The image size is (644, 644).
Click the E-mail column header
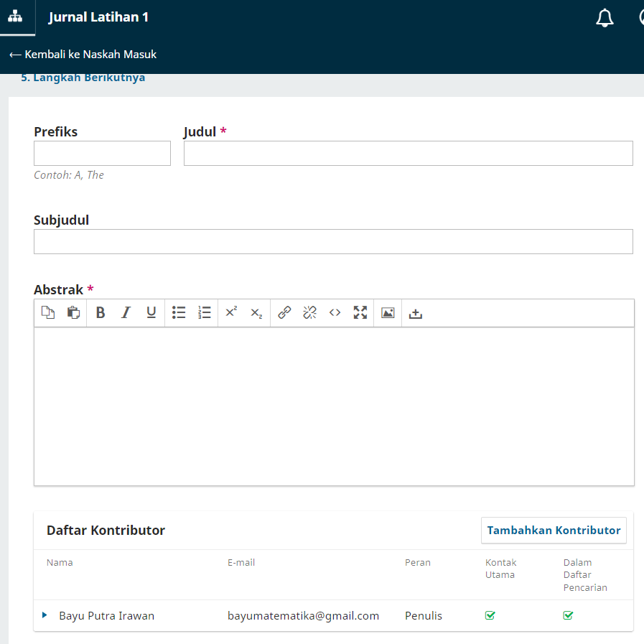[241, 562]
